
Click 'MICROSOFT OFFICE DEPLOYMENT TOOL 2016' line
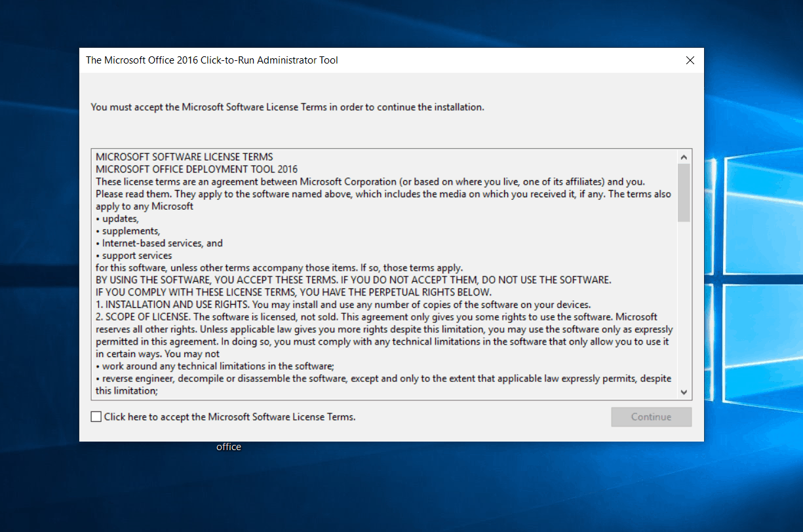coord(197,169)
